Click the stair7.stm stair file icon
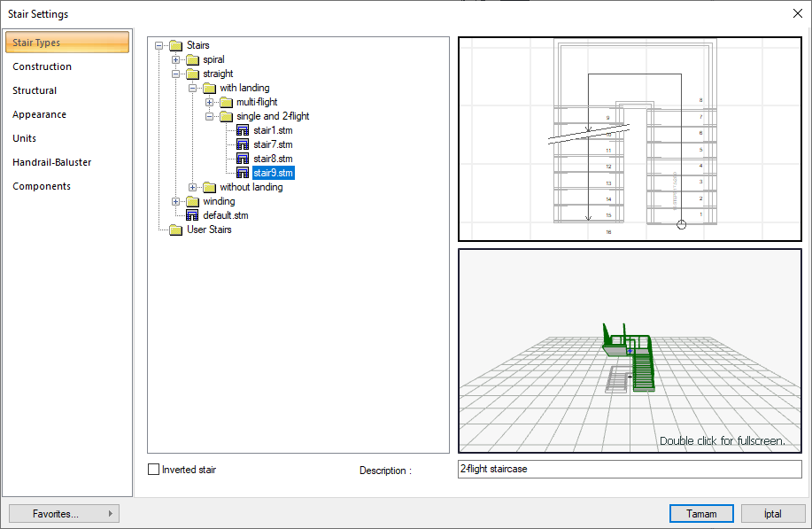The width and height of the screenshot is (812, 529). click(243, 144)
